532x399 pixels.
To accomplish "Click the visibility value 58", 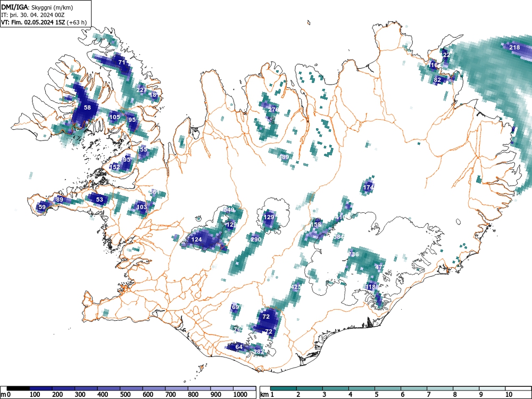I will tap(87, 107).
